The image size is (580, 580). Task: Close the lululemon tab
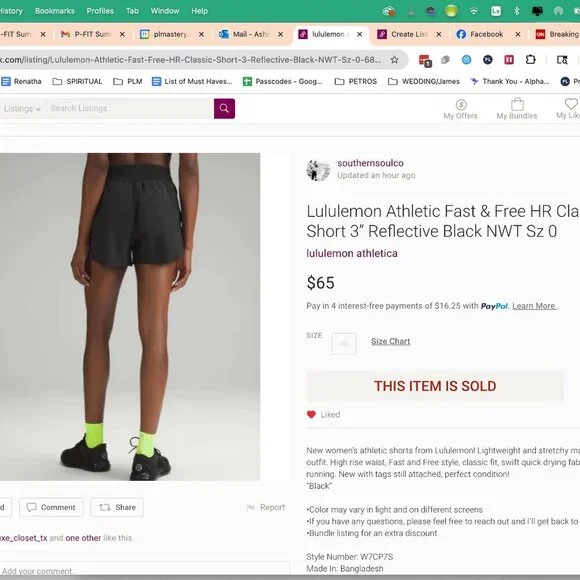pos(360,34)
